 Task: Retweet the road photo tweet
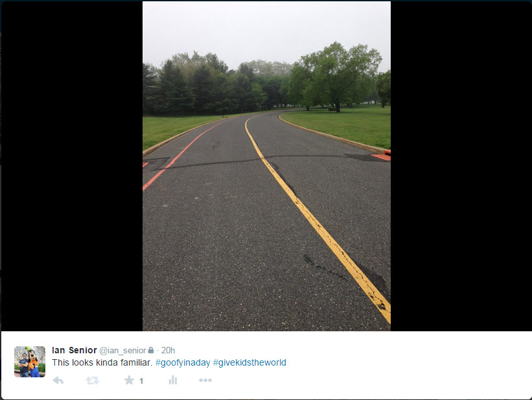coord(92,381)
